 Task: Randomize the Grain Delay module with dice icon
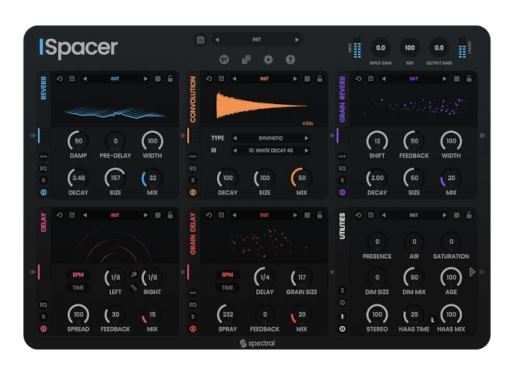pos(307,215)
